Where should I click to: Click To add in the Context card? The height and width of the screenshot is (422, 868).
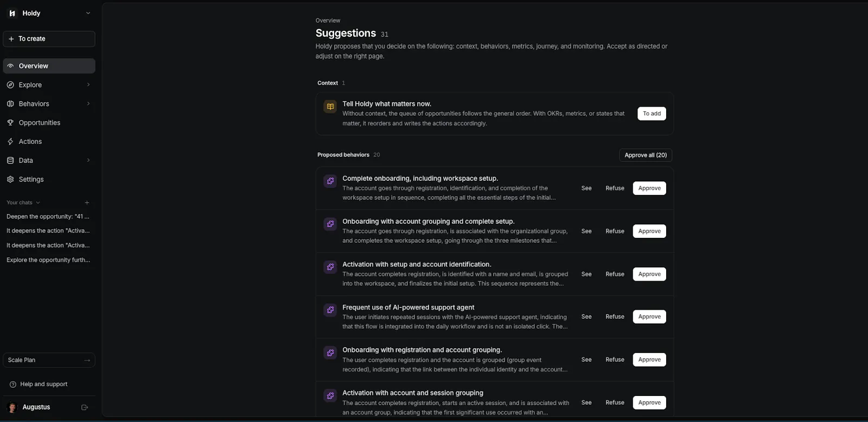[x=652, y=114]
